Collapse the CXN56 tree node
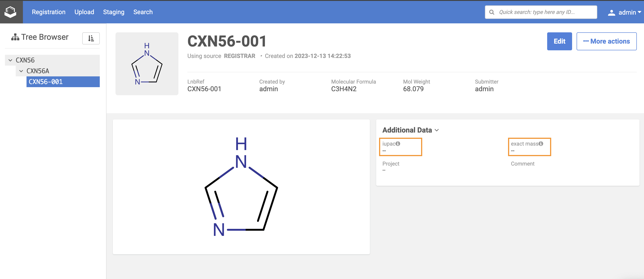This screenshot has height=279, width=644. [10, 60]
